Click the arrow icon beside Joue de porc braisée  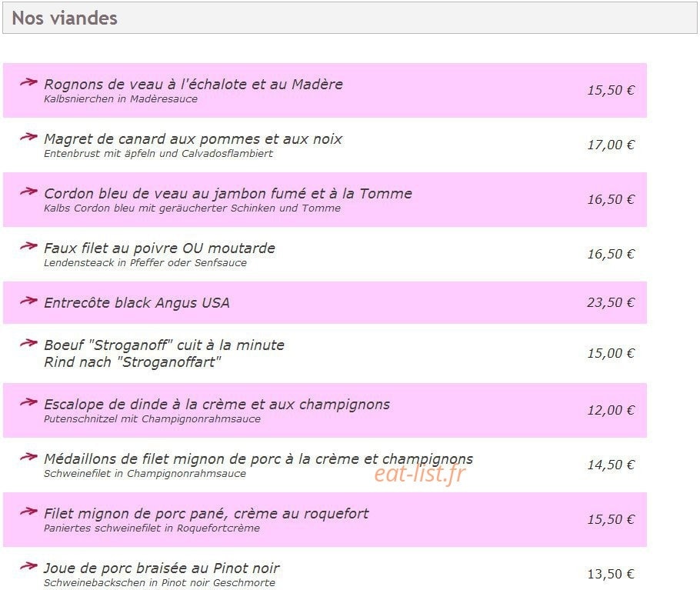click(28, 566)
